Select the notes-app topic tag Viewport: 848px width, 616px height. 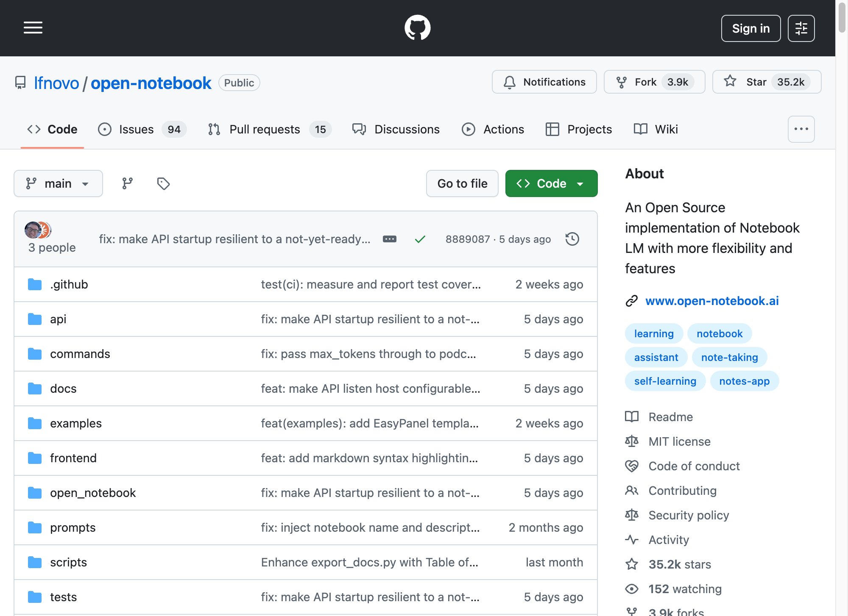[x=744, y=381]
